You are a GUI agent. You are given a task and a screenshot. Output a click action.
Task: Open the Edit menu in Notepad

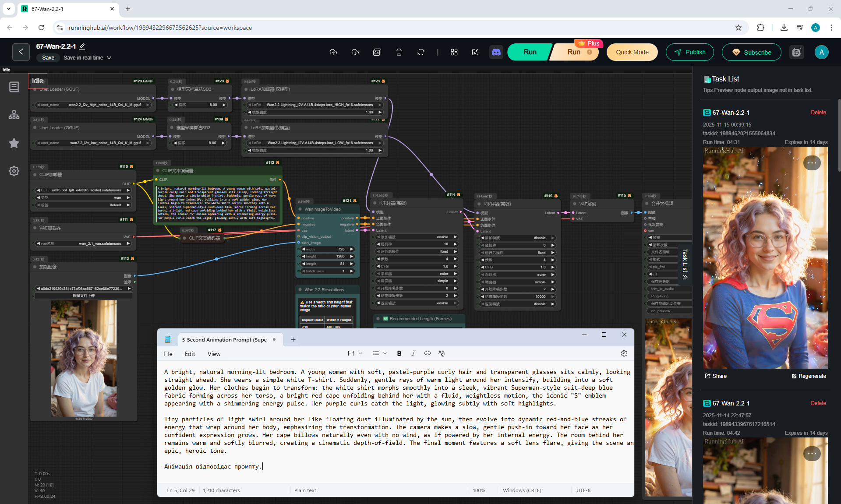coord(190,354)
